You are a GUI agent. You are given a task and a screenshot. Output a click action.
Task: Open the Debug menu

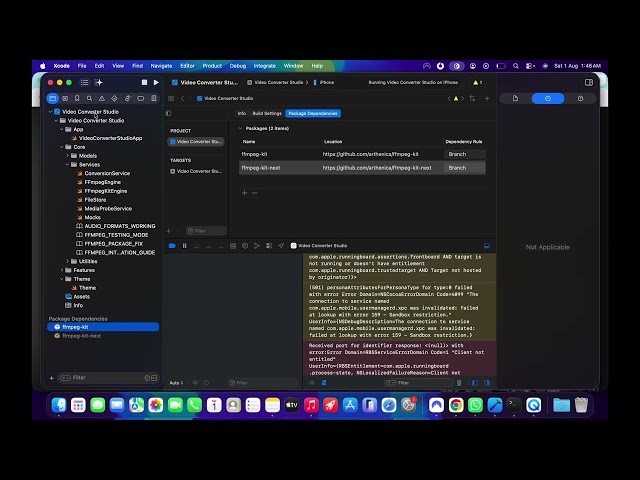tap(238, 66)
